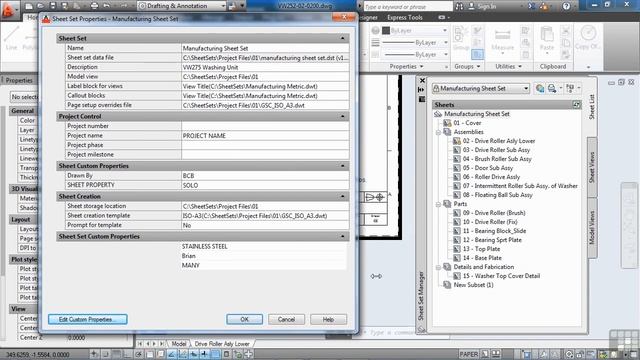Collapse Details and Fabrication subset
This screenshot has height=360, width=640.
(x=438, y=267)
